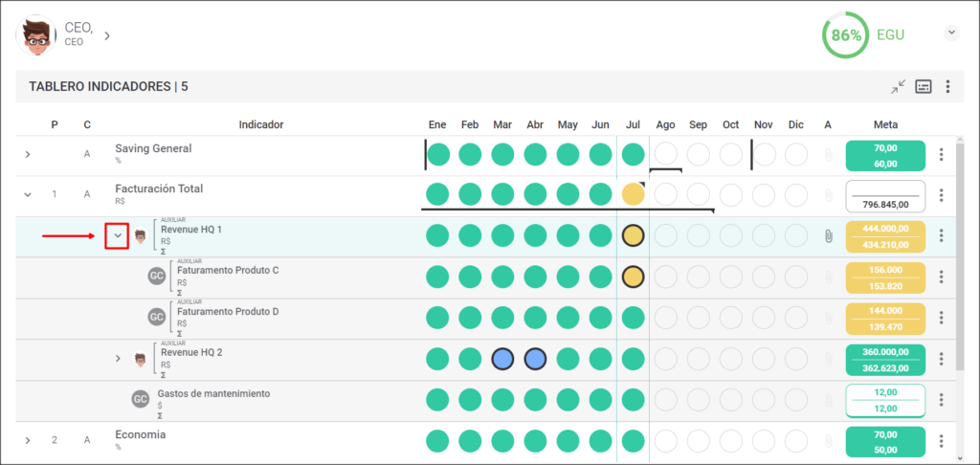Open the card view icon in Tablero header

924,87
